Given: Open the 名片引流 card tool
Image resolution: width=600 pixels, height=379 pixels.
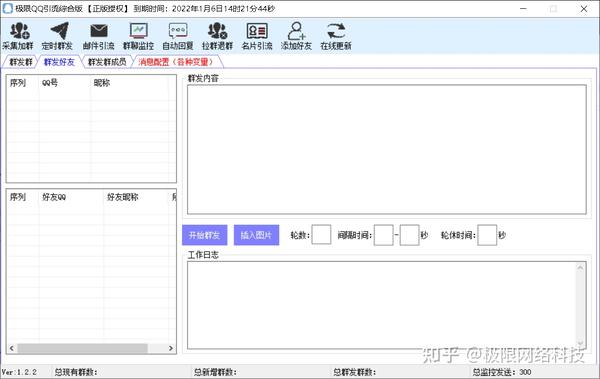Looking at the screenshot, I should [x=257, y=36].
